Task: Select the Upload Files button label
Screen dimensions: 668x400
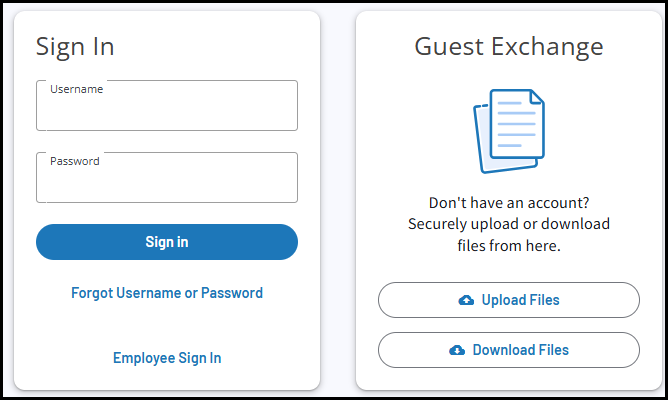Action: [x=520, y=300]
